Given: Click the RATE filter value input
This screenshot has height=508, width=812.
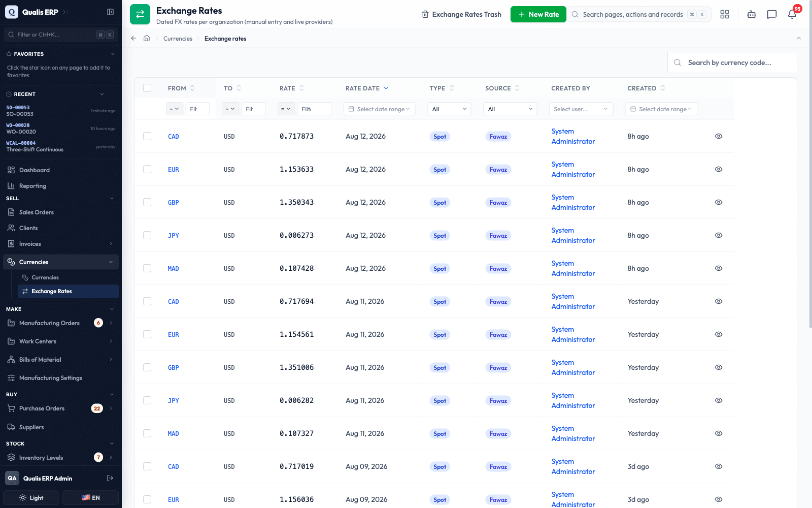Looking at the screenshot, I should point(314,109).
